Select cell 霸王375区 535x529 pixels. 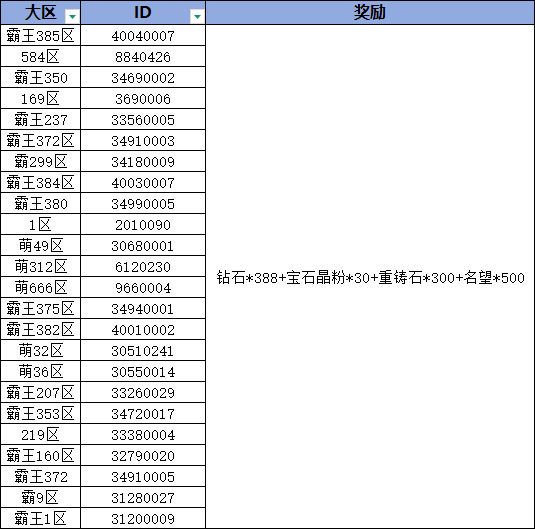[41, 309]
